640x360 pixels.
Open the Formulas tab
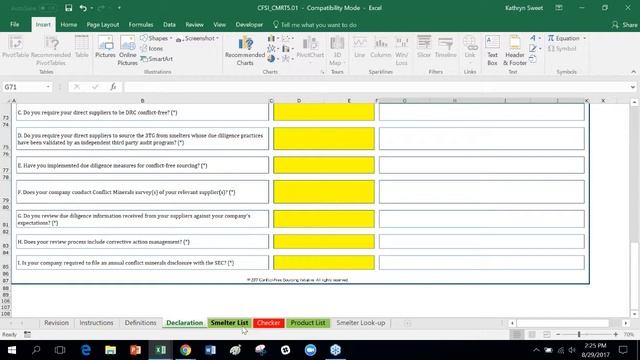tap(141, 24)
